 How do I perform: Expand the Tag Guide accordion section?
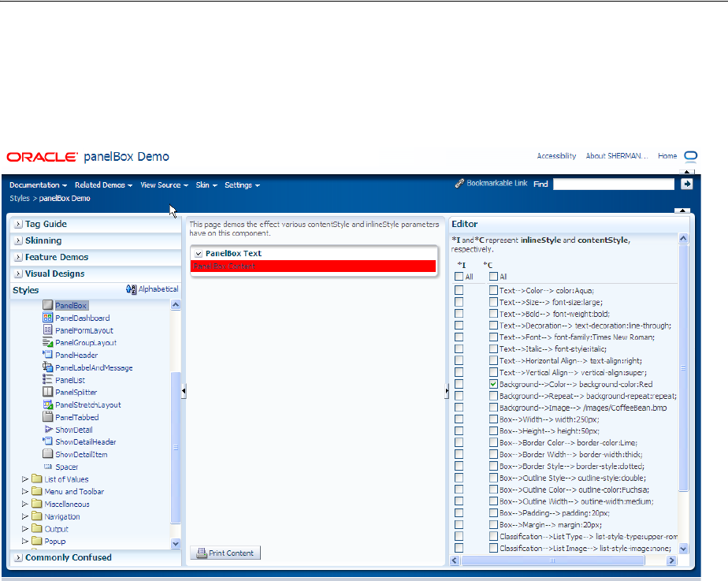[18, 225]
